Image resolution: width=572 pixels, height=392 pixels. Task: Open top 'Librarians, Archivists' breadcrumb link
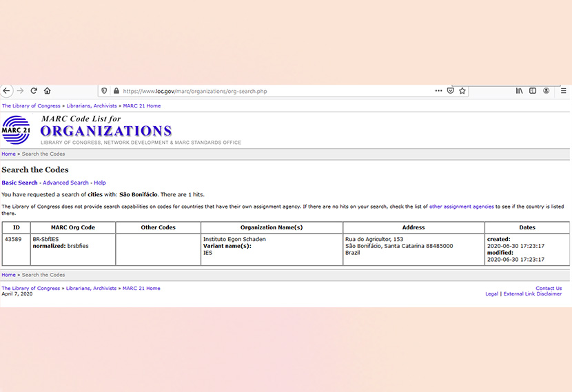coord(92,105)
